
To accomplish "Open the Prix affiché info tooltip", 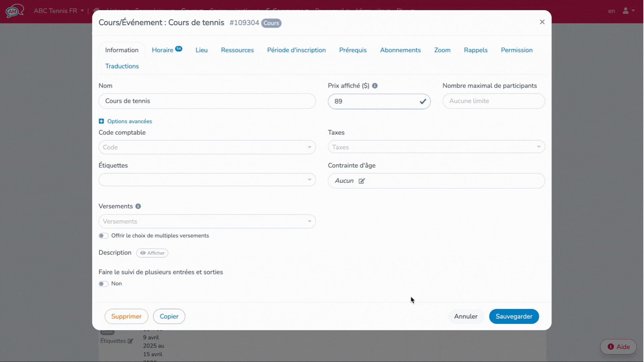I will click(375, 85).
